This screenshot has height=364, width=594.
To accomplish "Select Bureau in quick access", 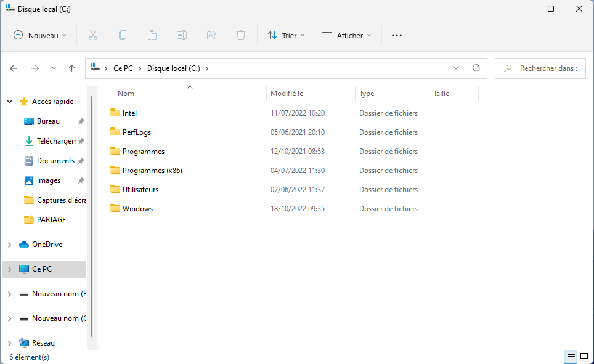I will click(x=47, y=121).
